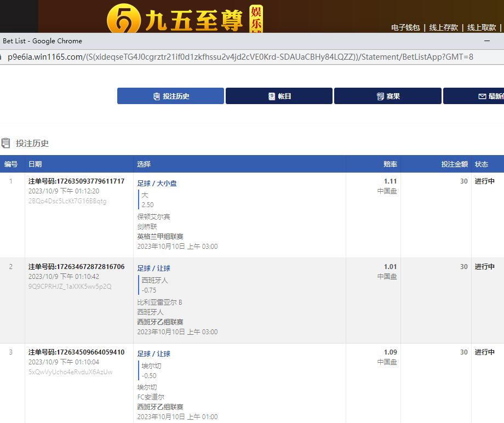Select bet slip 172635093779611717
The width and height of the screenshot is (504, 423).
[x=76, y=181]
